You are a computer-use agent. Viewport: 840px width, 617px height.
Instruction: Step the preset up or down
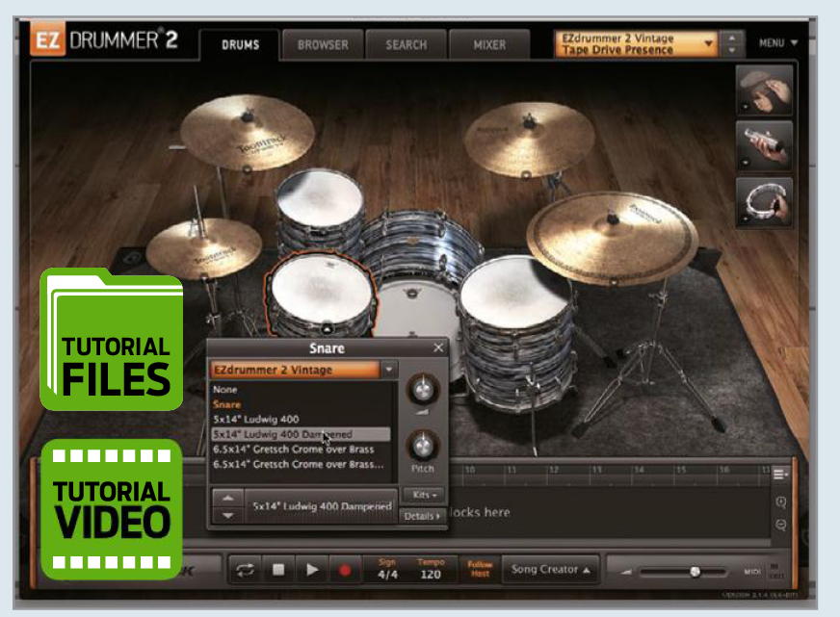pyautogui.click(x=732, y=44)
